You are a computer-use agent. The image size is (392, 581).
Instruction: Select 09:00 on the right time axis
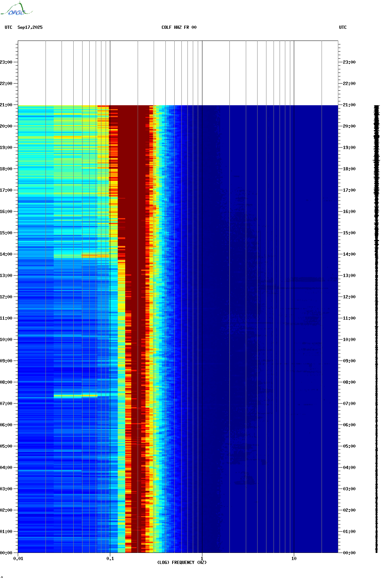(349, 361)
